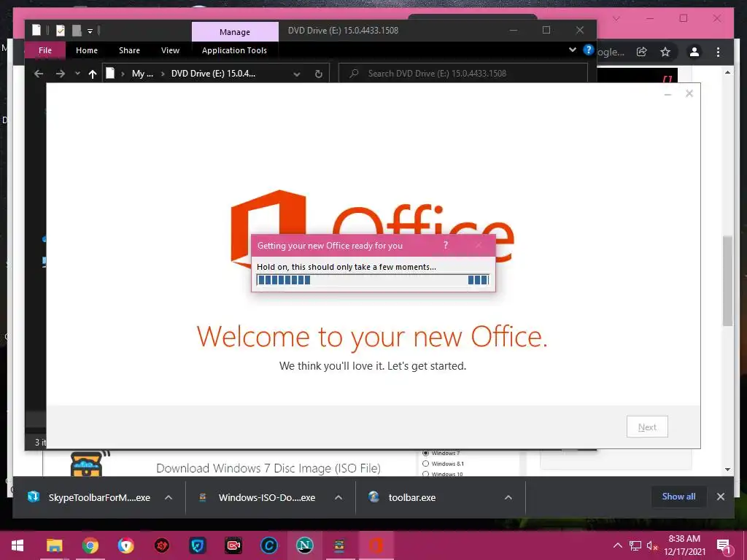Image resolution: width=747 pixels, height=560 pixels.
Task: Open the blue shield app on the taskbar
Action: coord(197,545)
